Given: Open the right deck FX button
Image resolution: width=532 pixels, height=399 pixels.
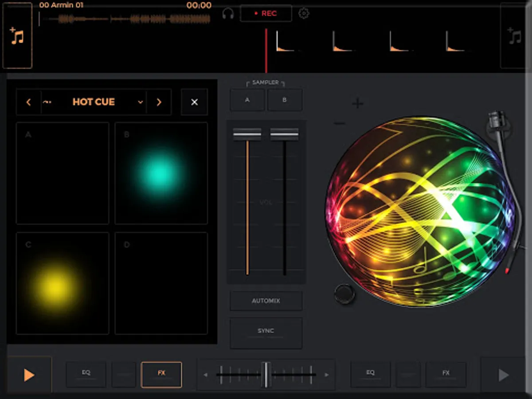Looking at the screenshot, I should (x=446, y=375).
